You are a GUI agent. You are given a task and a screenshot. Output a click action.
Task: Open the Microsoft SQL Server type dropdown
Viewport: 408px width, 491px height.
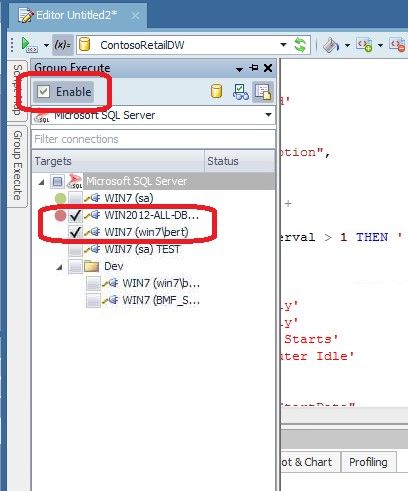pyautogui.click(x=268, y=115)
